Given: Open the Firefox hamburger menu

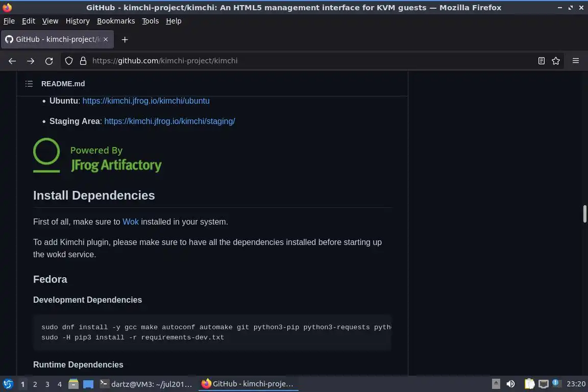Looking at the screenshot, I should 576,61.
